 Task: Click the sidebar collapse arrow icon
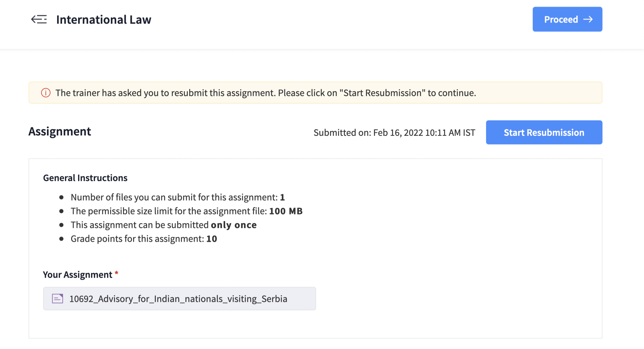(39, 20)
